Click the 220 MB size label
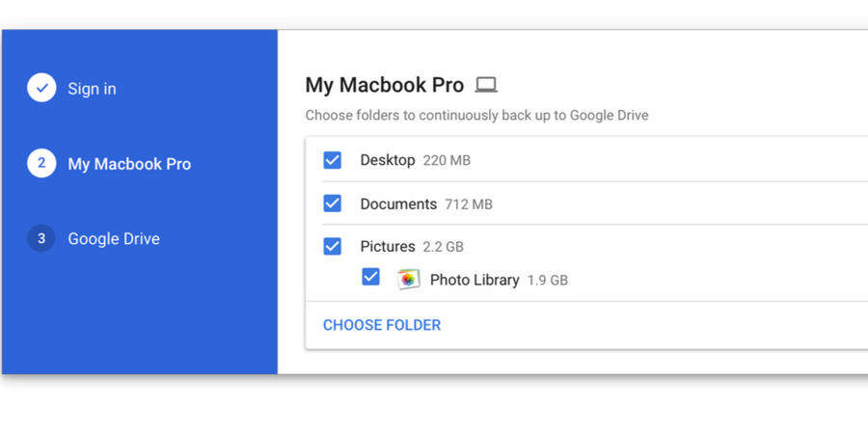Image resolution: width=868 pixels, height=434 pixels. coord(447,160)
